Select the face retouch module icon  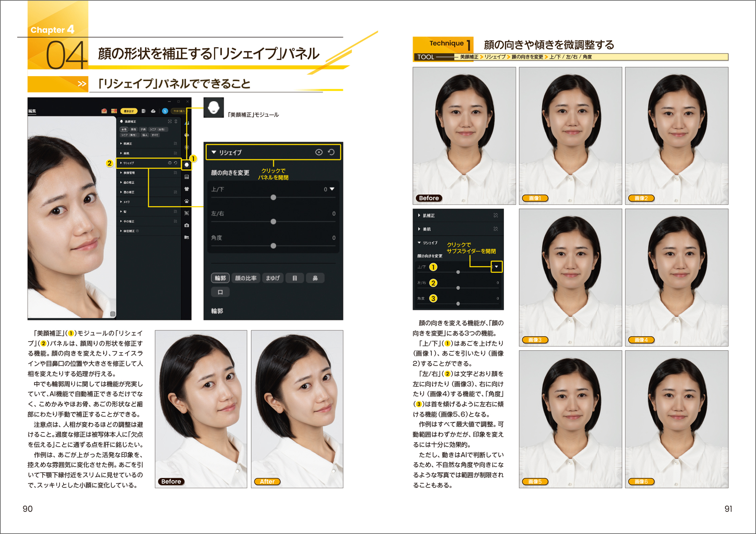click(x=187, y=165)
